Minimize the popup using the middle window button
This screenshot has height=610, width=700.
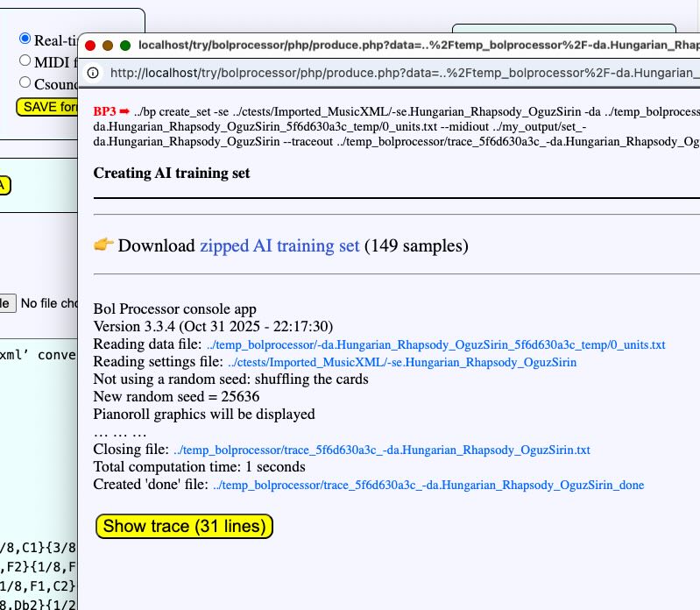pos(108,46)
